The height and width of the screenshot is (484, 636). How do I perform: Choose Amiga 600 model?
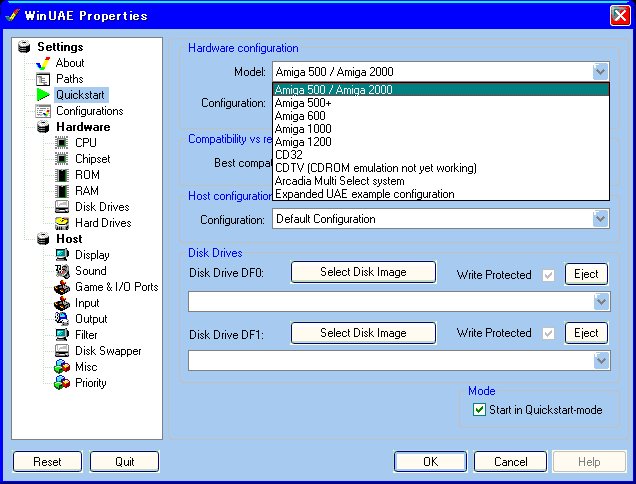click(441, 116)
